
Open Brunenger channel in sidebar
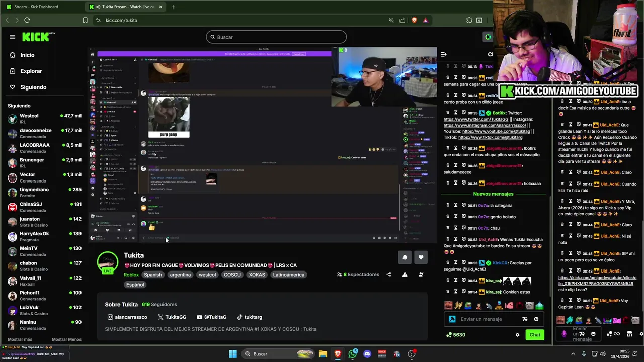click(x=44, y=163)
